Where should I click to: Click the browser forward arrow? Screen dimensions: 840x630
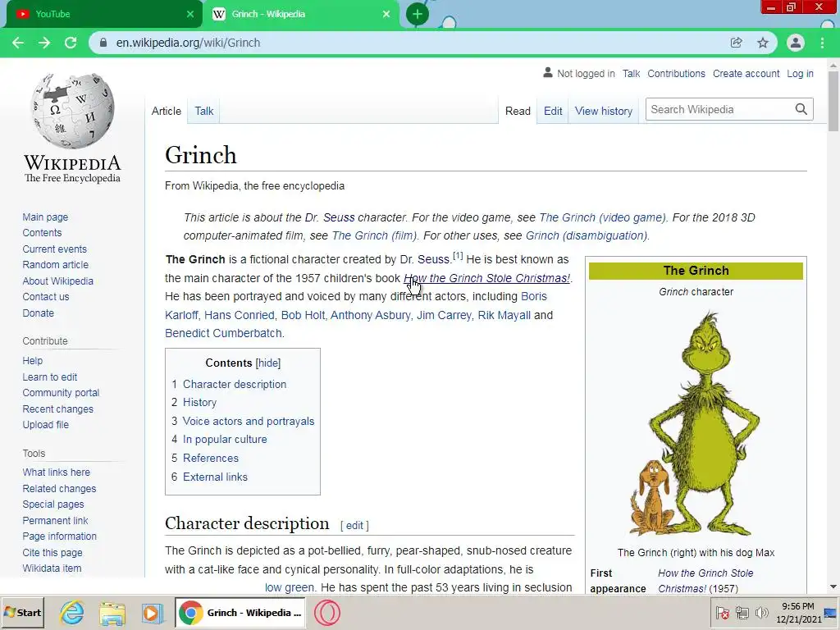pyautogui.click(x=44, y=43)
